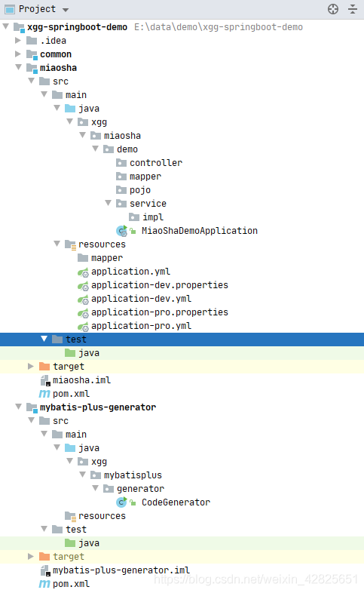
Task: Select the xgg package under mybatis-plus-generator
Action: click(x=99, y=462)
